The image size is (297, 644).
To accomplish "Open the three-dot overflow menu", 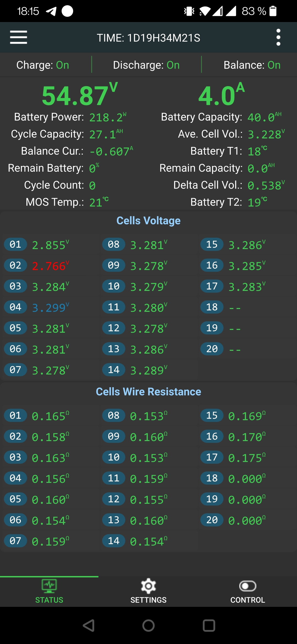I will 278,37.
